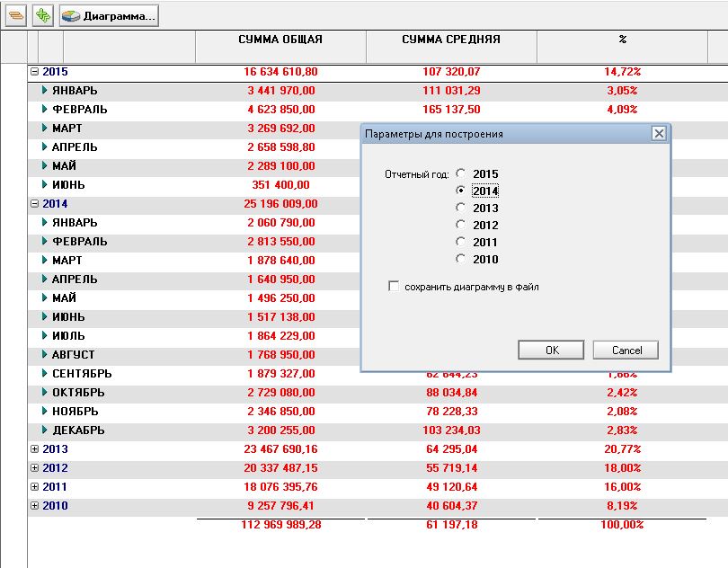728x568 pixels.
Task: Select the 2012 radio button
Action: click(462, 225)
